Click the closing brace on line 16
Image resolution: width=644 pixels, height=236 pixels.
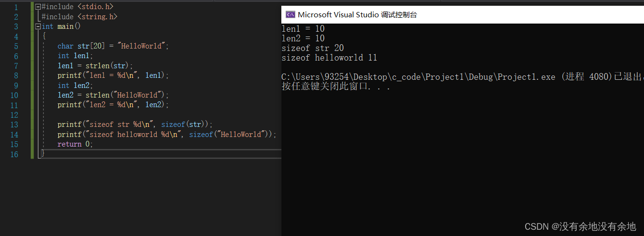43,154
